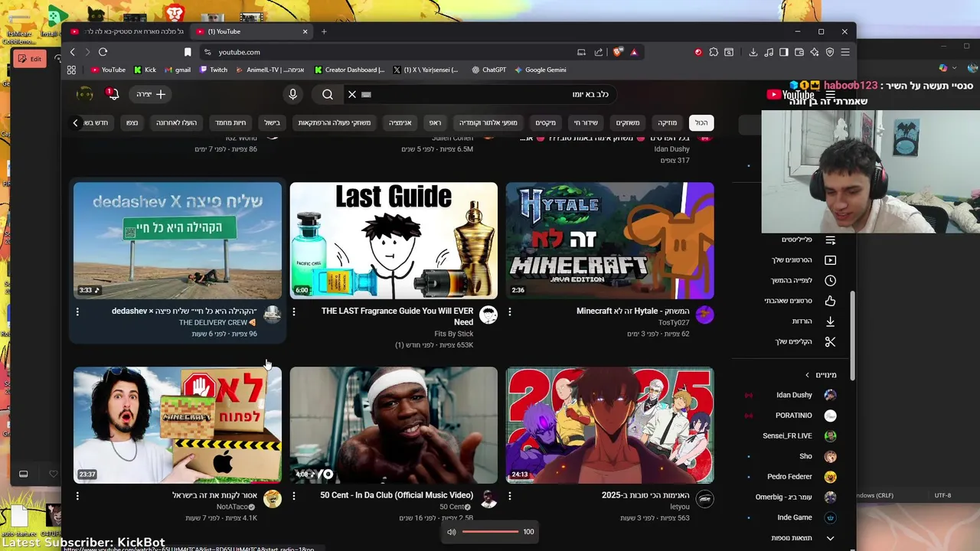This screenshot has height=551, width=980.
Task: Play the Hytale Minecraft video thumbnail
Action: pos(610,240)
